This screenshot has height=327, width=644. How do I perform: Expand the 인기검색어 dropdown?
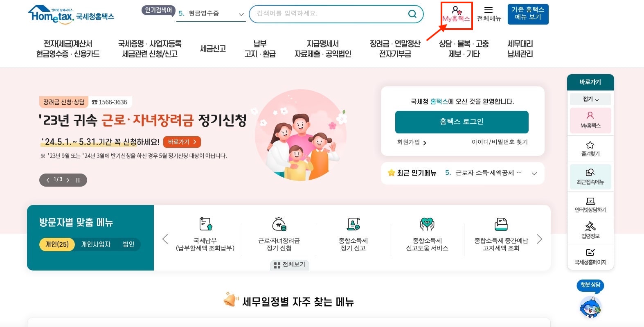(x=241, y=14)
